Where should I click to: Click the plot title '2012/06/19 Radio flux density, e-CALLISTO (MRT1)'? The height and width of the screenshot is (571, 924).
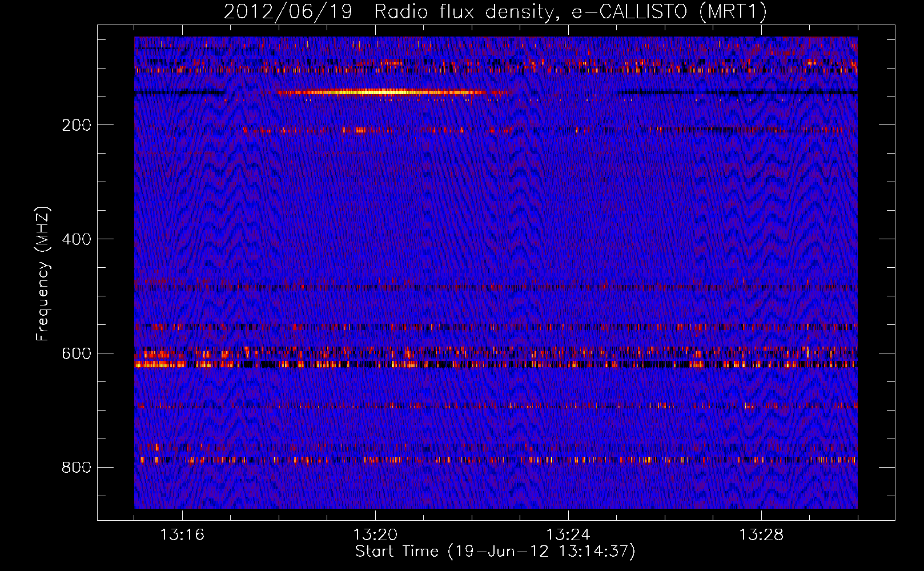pyautogui.click(x=495, y=11)
